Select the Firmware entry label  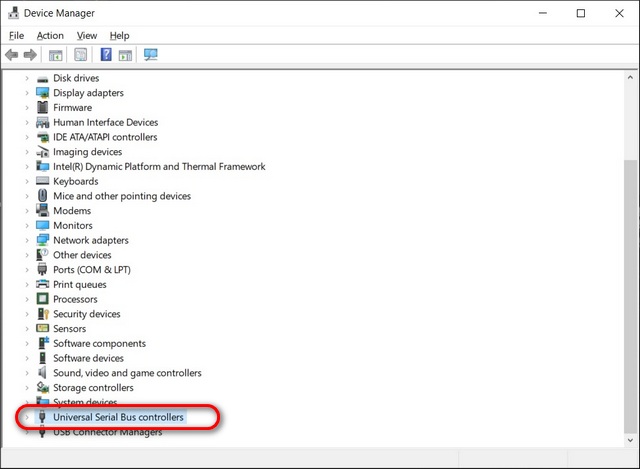73,107
